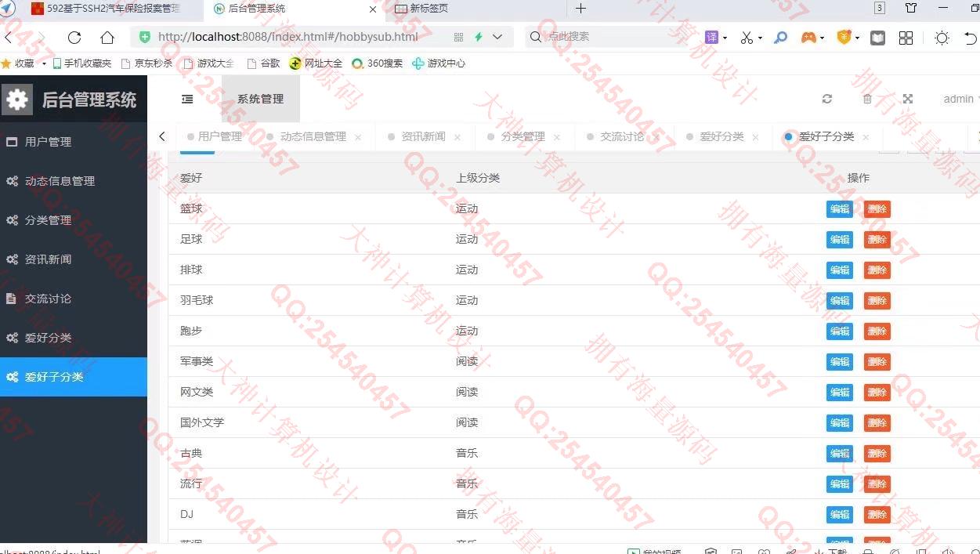Click the sidebar collapse menu icon
The height and width of the screenshot is (554, 980).
coord(187,99)
